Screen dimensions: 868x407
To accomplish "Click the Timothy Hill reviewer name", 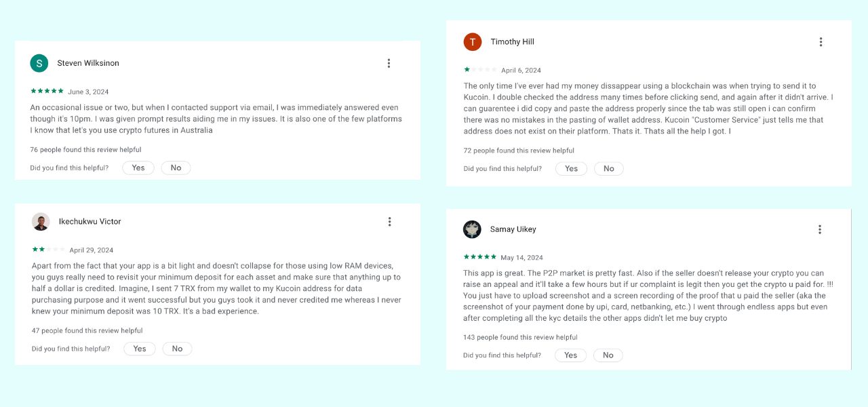I will point(513,42).
